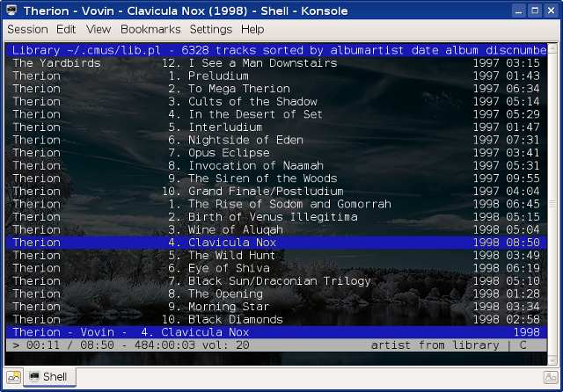The width and height of the screenshot is (563, 392).
Task: Click the 'vol: 20' status text
Action: point(226,345)
